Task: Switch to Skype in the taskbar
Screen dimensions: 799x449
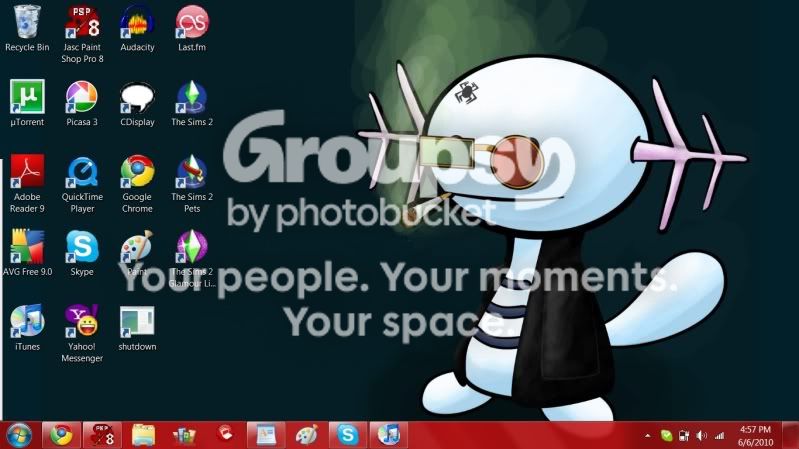Action: pos(348,435)
